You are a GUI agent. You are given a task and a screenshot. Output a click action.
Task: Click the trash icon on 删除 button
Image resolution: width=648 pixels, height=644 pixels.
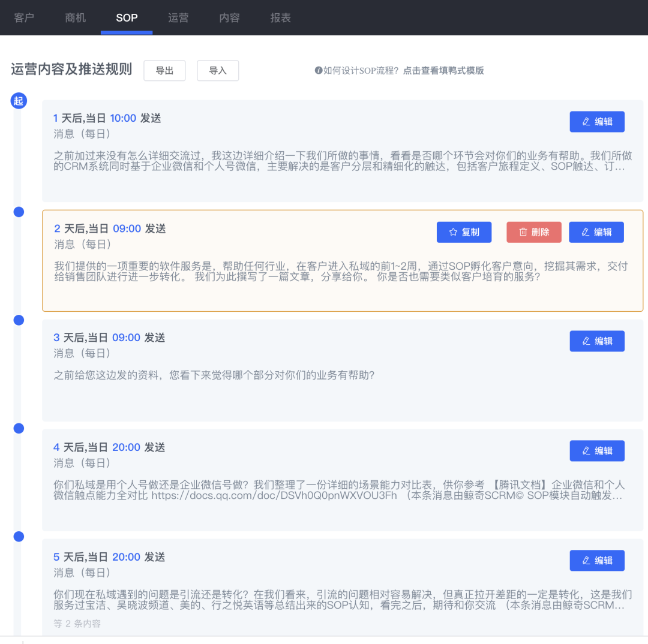tap(523, 232)
